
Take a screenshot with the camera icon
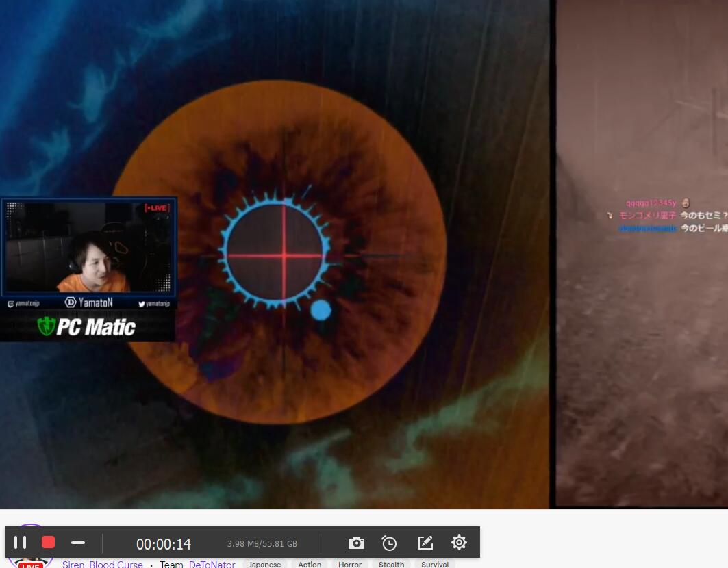(356, 543)
